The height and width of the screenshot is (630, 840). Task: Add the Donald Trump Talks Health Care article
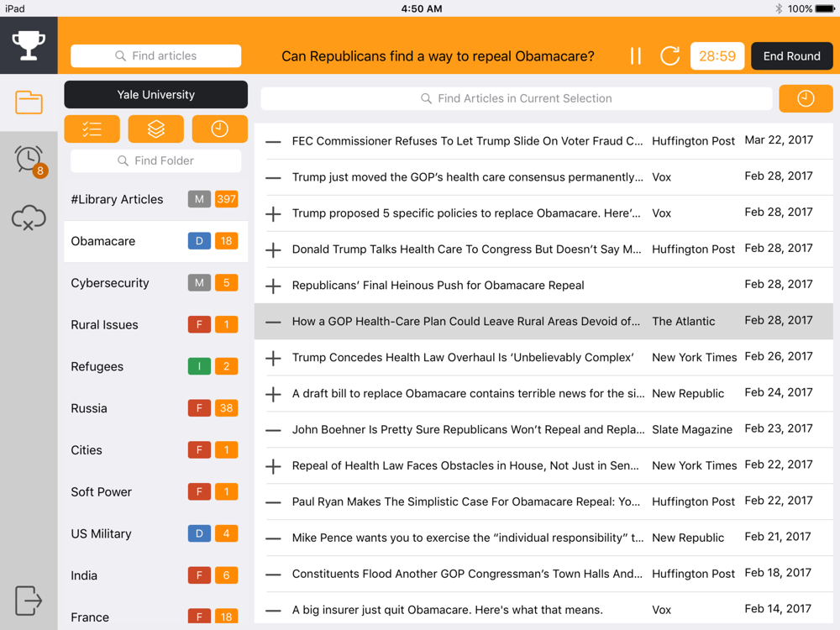tap(273, 249)
